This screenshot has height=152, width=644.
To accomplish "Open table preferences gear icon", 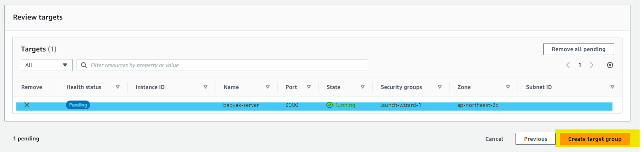I will (610, 65).
